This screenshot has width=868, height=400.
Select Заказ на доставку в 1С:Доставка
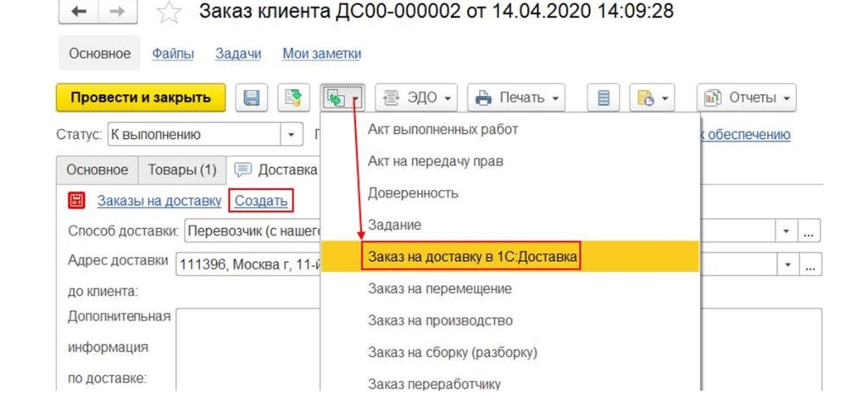[471, 256]
